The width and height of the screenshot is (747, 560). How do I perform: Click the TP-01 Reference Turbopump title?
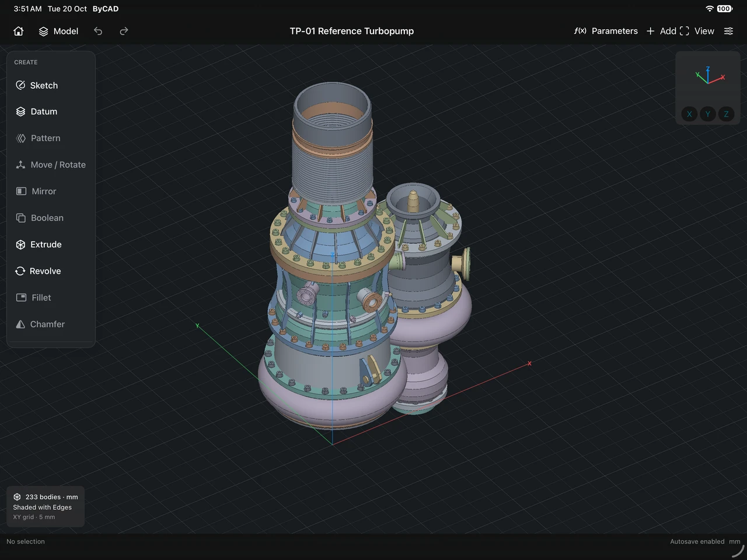coord(352,31)
